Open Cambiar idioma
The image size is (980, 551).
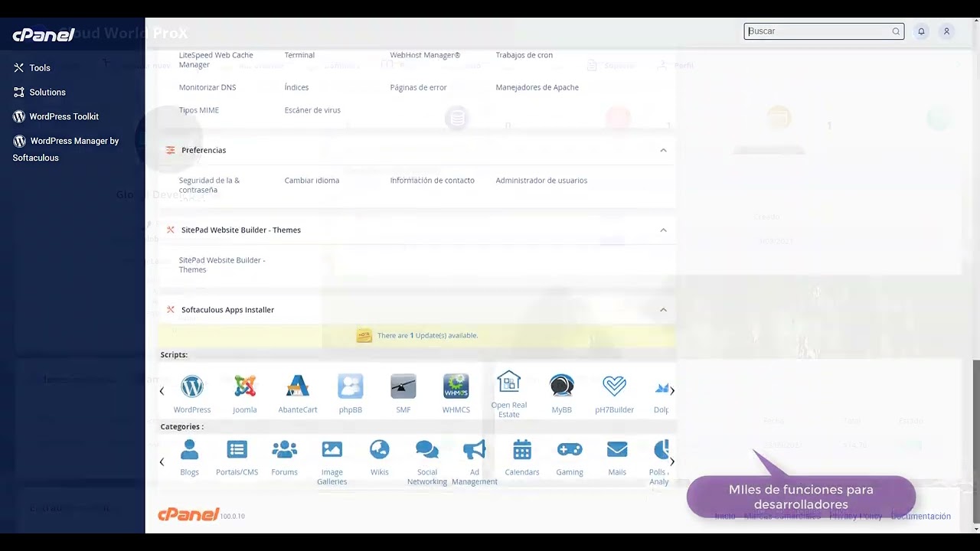(x=312, y=181)
